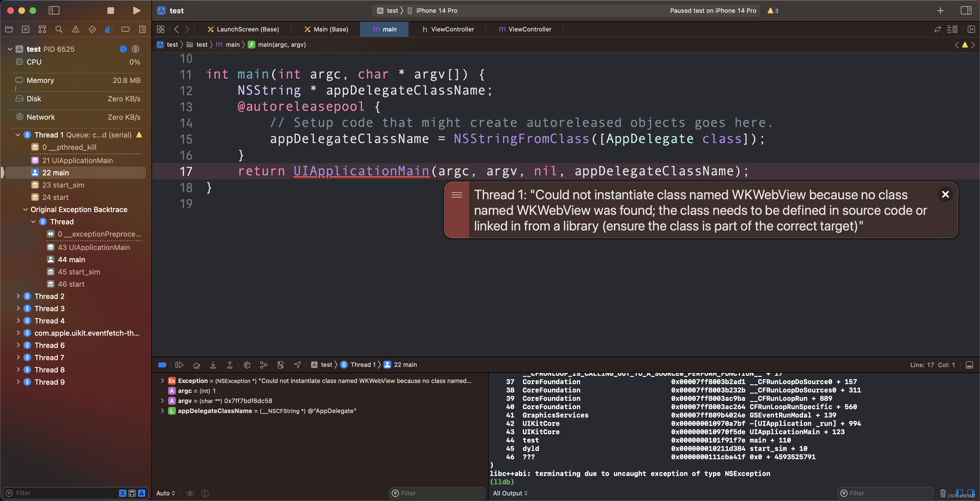Viewport: 980px width, 501px height.
Task: Click the Step Out button
Action: point(230,365)
